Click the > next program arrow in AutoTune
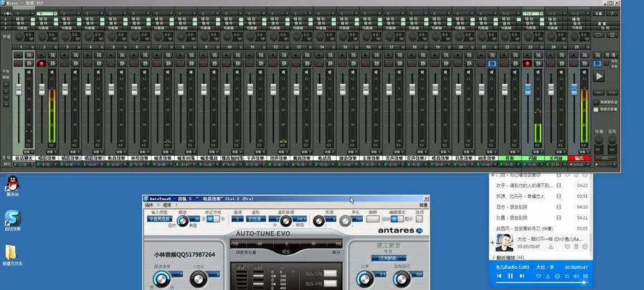 click(177, 205)
